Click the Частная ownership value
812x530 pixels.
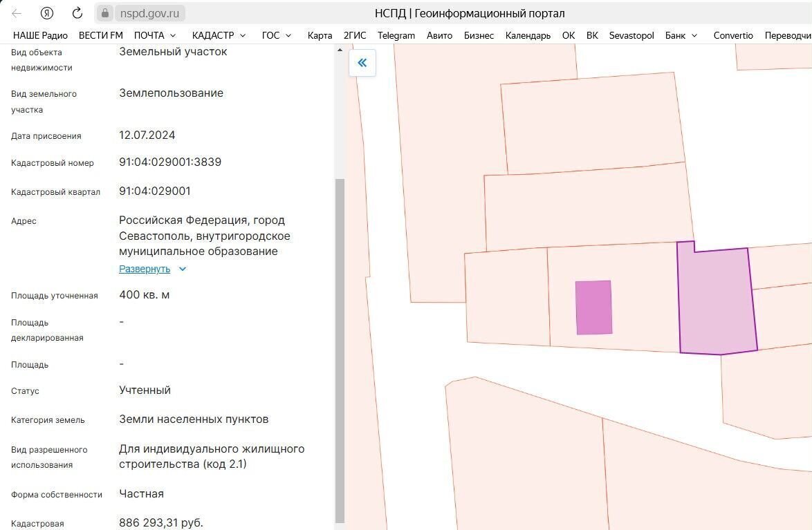pos(141,494)
